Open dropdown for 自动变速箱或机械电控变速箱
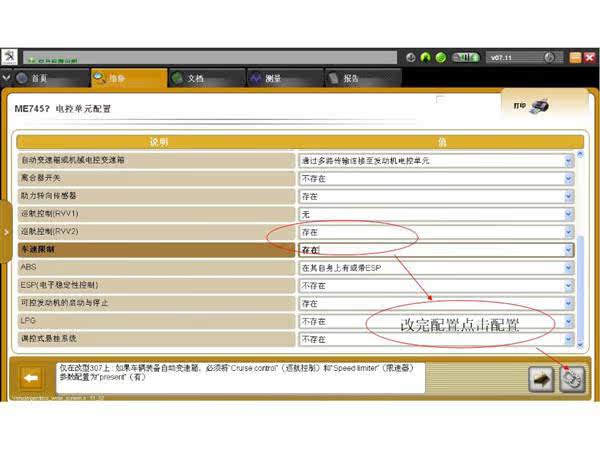The width and height of the screenshot is (600, 450). coord(569,161)
